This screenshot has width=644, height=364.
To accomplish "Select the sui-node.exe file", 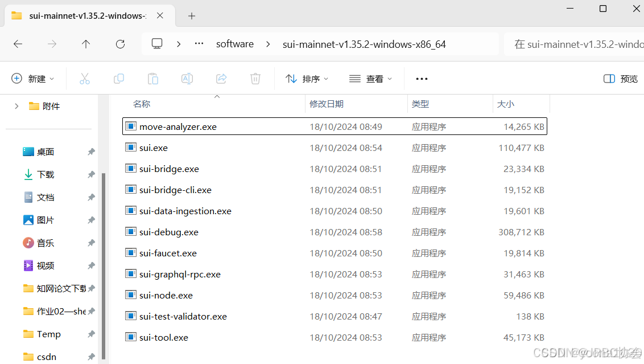I will click(x=335, y=295).
